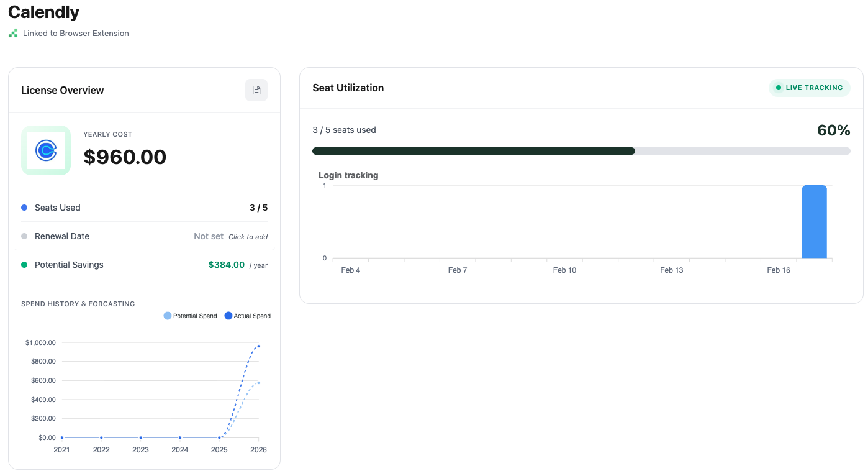The width and height of the screenshot is (868, 476).
Task: Click the seat utilization progress bar
Action: pos(581,150)
